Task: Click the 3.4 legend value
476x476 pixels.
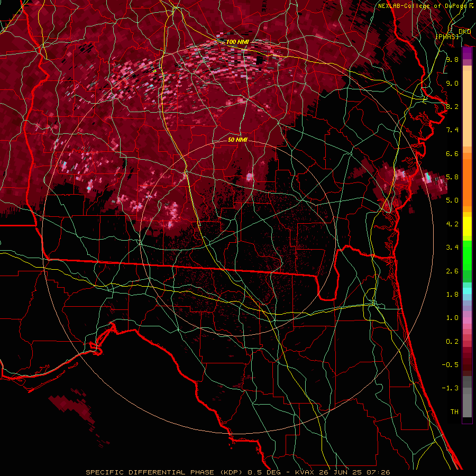Action: coord(452,248)
